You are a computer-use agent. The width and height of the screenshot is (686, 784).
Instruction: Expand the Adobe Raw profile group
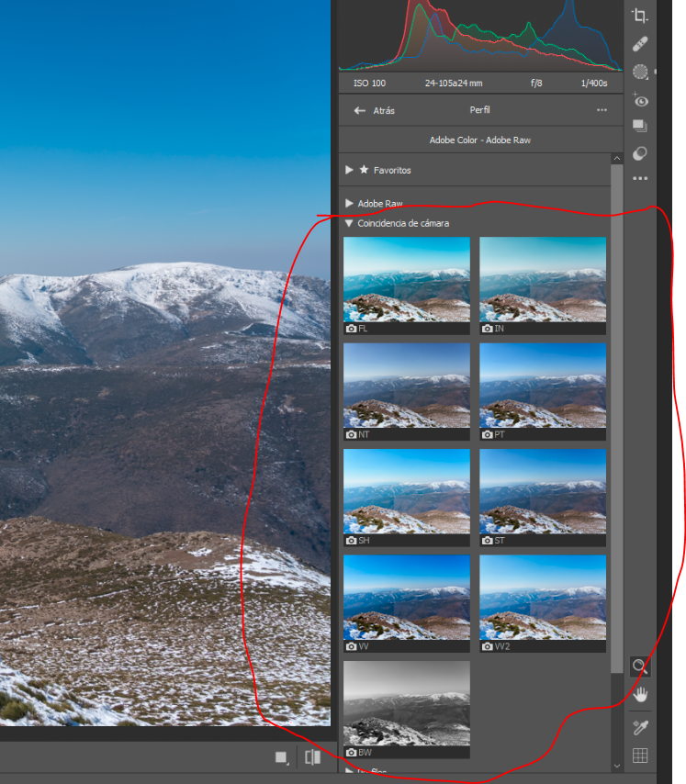coord(350,203)
